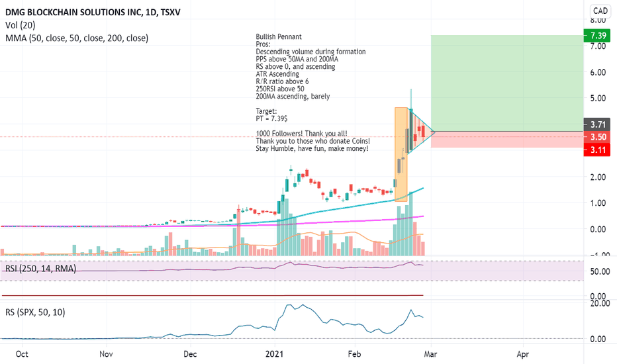The height and width of the screenshot is (364, 617).
Task: Click the 2.00 price axis label
Action: [x=598, y=177]
